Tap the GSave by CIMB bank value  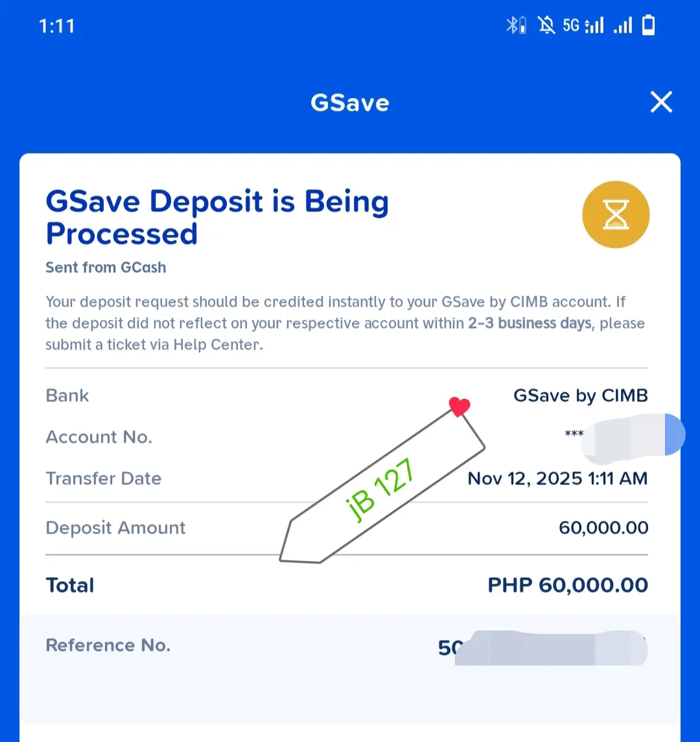pos(580,396)
